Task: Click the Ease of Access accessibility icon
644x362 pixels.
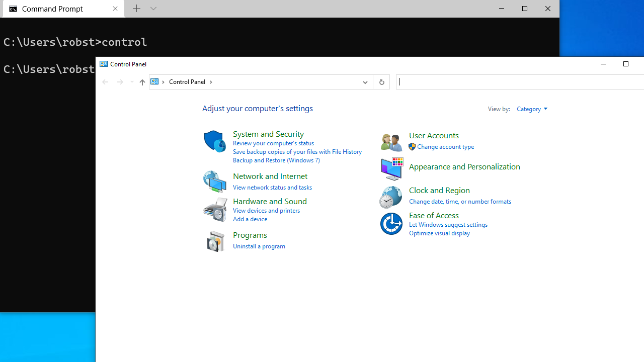Action: [391, 223]
